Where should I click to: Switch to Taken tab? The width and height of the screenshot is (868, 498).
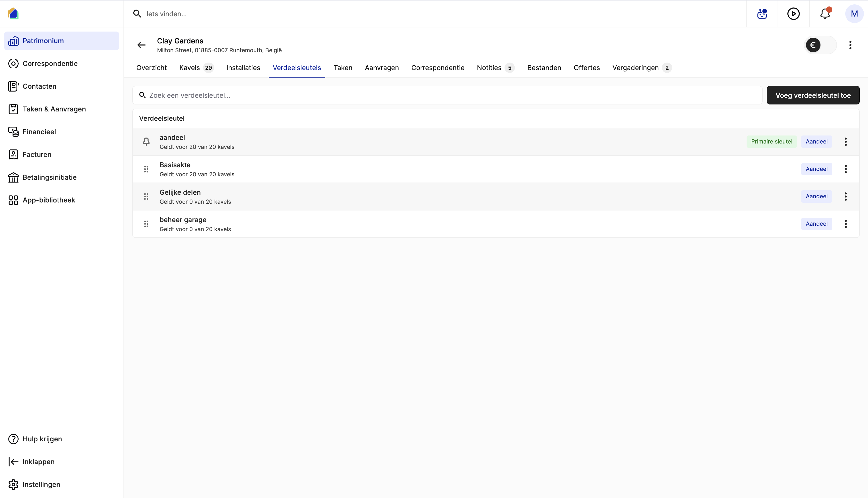[x=343, y=68]
